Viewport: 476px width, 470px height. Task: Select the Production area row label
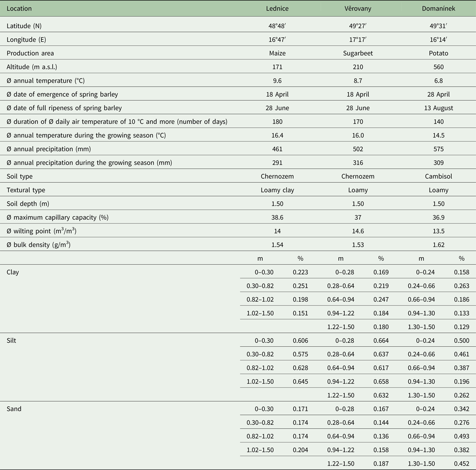tap(30, 53)
